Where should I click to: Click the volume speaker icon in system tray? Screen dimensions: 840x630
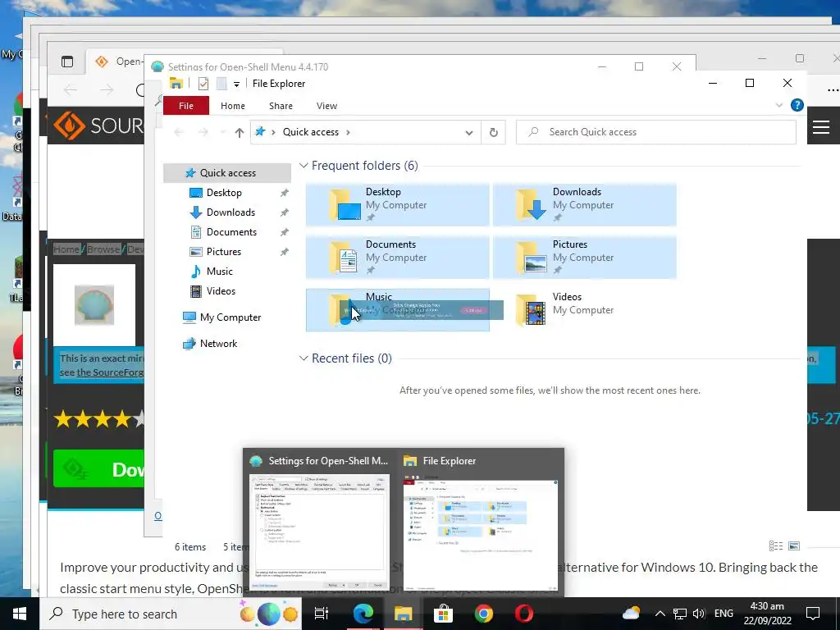[x=699, y=614]
